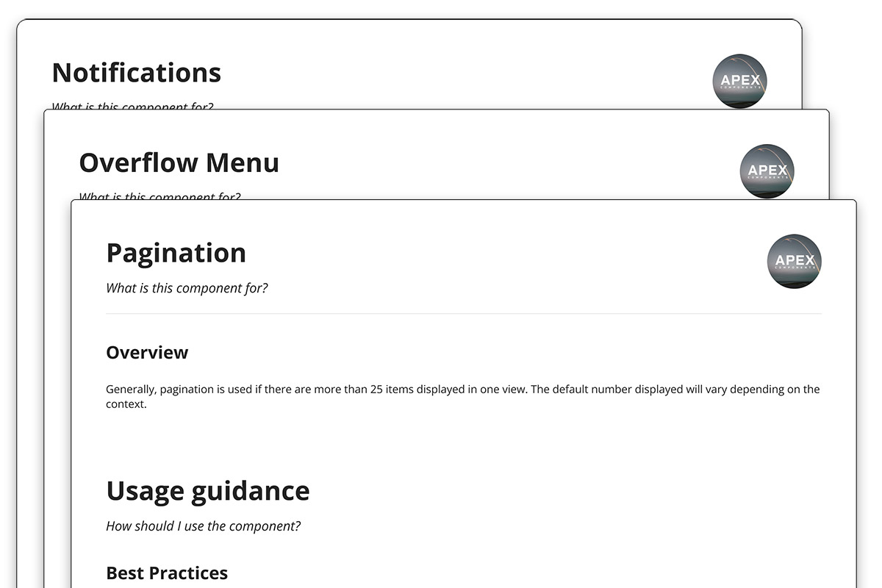This screenshot has height=588, width=882.
Task: Select the Overflow Menu page title
Action: (179, 162)
